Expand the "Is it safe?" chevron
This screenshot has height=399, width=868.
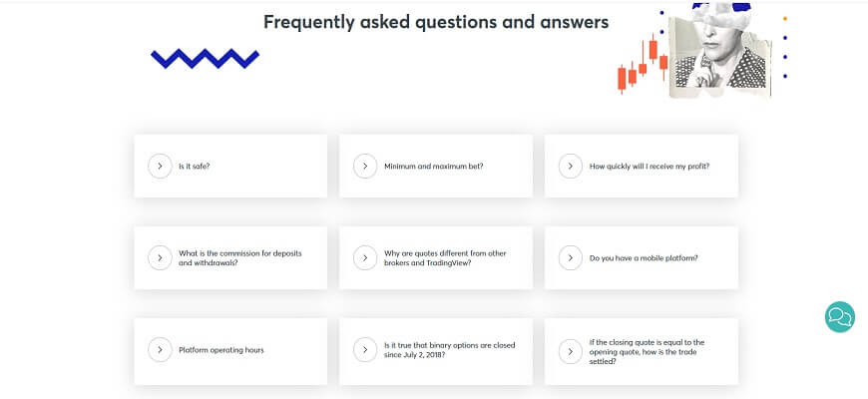(x=160, y=167)
